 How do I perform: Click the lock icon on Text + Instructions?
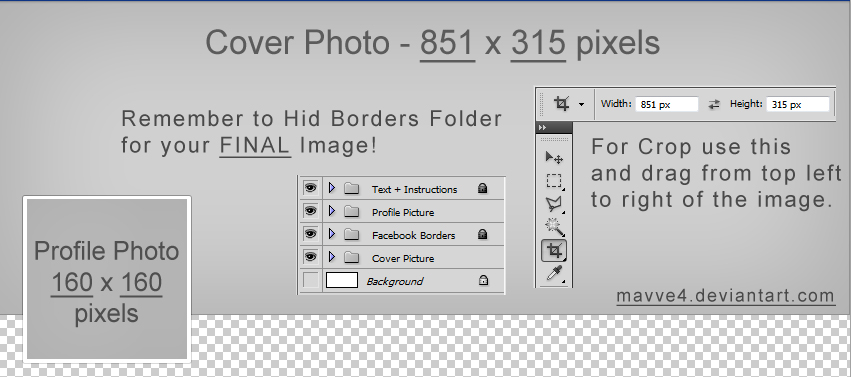pos(482,188)
